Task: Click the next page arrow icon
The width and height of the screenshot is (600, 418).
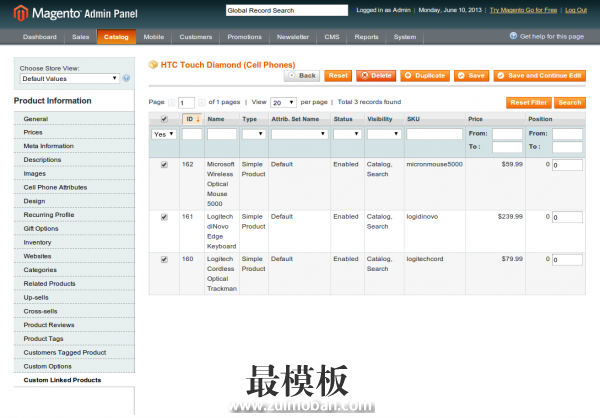Action: 202,103
